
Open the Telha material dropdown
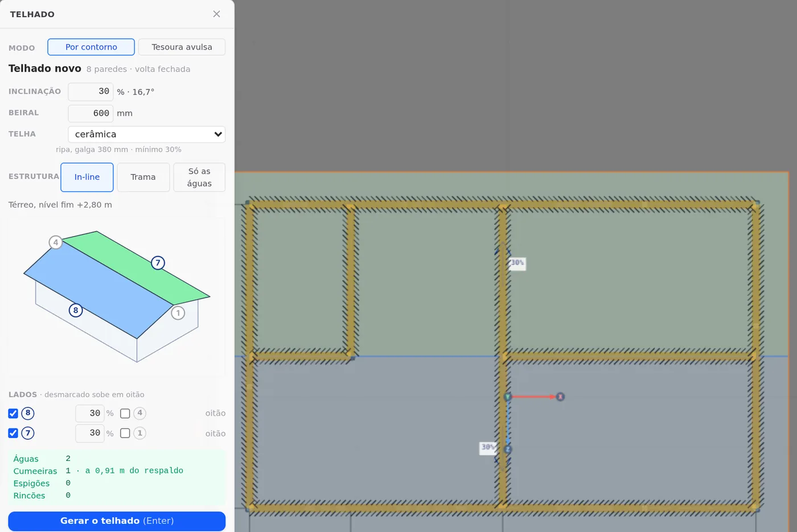click(147, 134)
